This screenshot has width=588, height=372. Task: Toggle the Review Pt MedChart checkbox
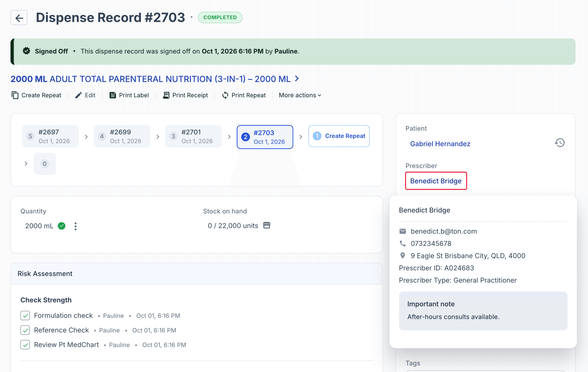coord(25,345)
